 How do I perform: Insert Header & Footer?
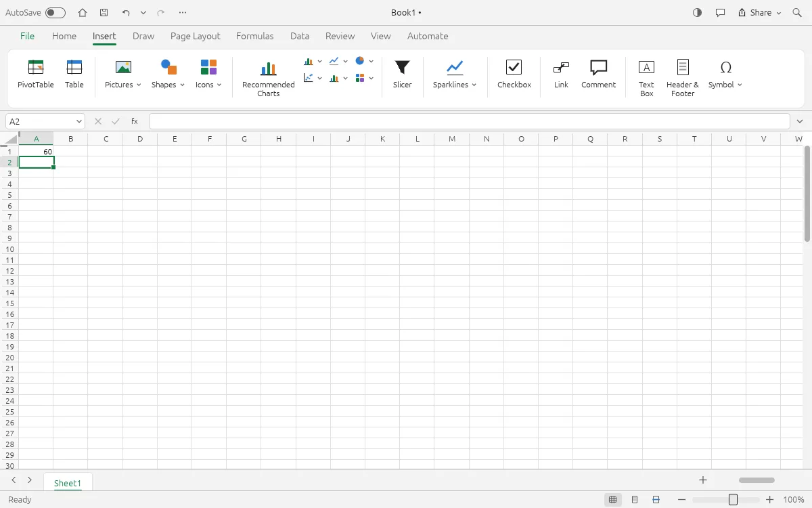point(683,79)
